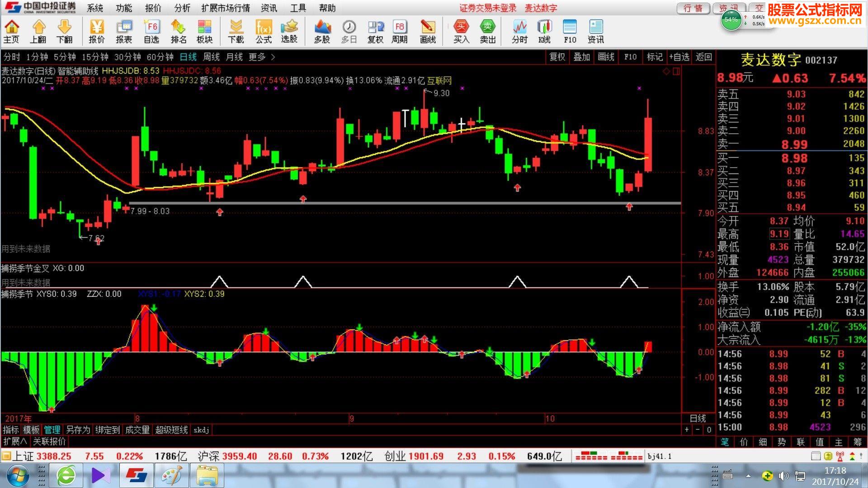
Task: Open the 复权 option in chart header
Action: point(557,57)
